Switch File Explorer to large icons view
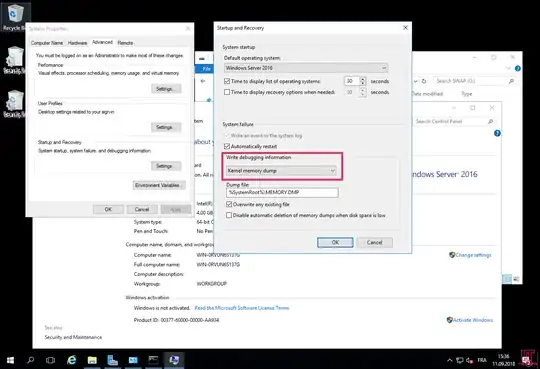 click(x=516, y=279)
